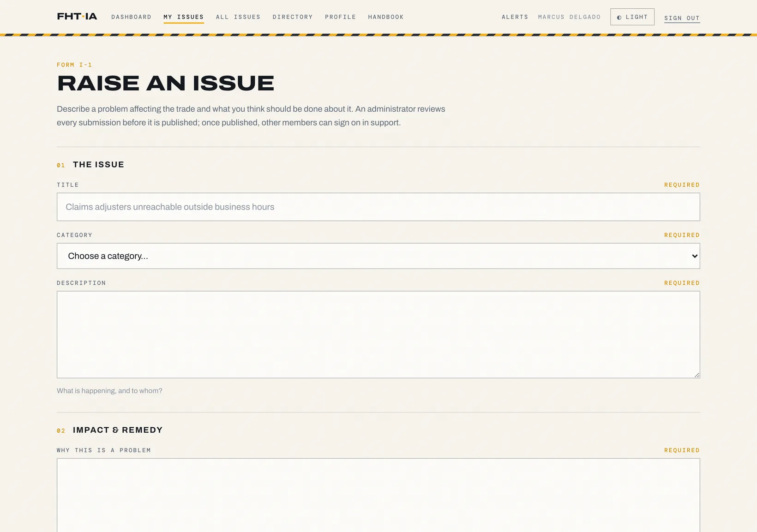The image size is (757, 532).
Task: Sign out of the account
Action: tap(682, 18)
